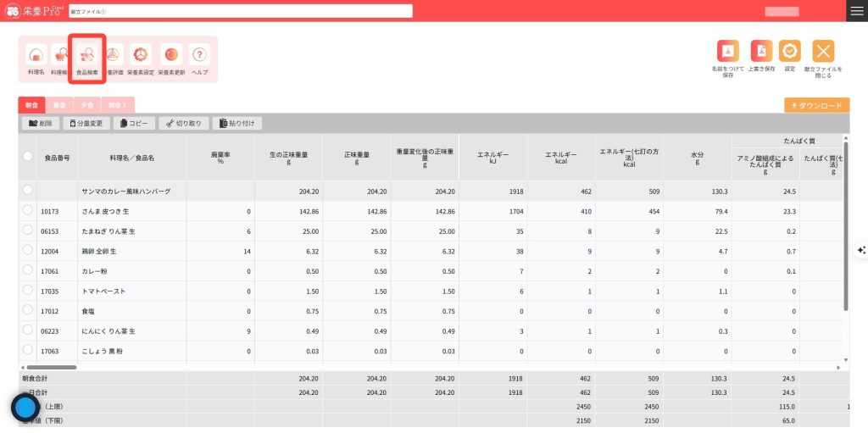Screen dimensions: 868x433
Task: Click 名前をつけて保存 save-as icon
Action: tap(727, 52)
